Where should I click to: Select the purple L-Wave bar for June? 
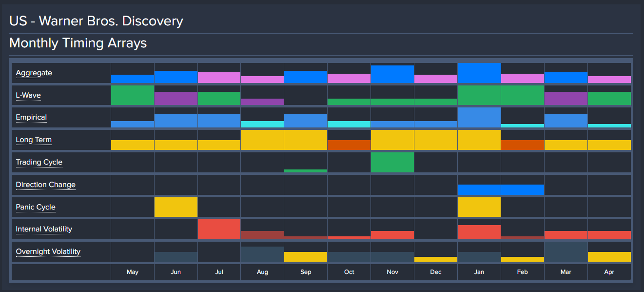[x=176, y=99]
